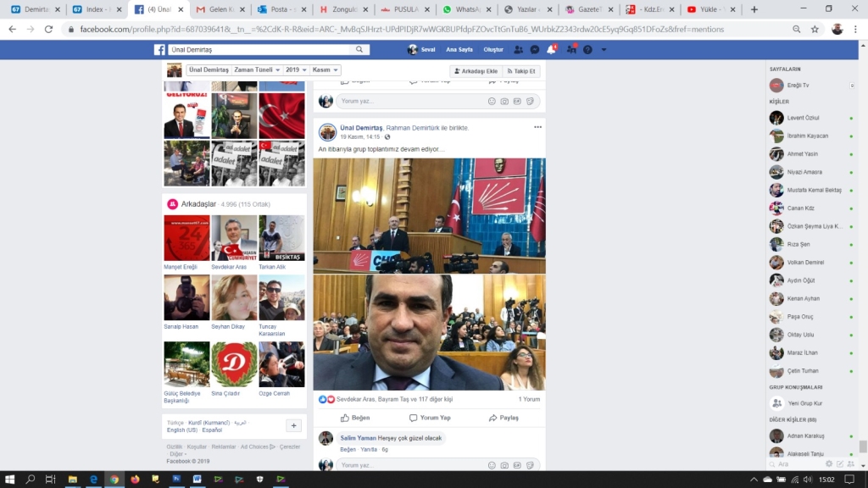Show hidden system tray icons
Screen dimensions: 868x488
pos(754,480)
